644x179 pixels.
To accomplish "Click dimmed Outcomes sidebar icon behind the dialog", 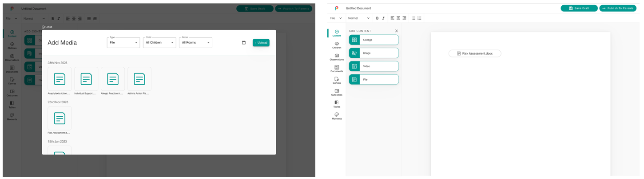I will 12,93.
